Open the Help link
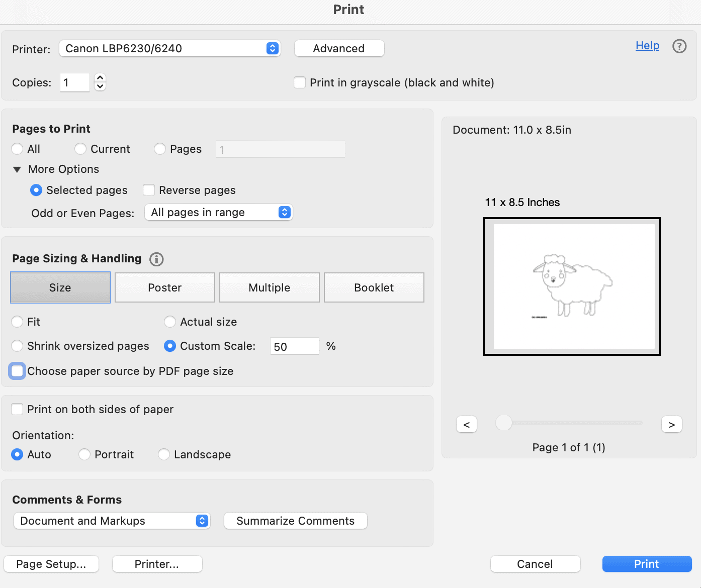Viewport: 701px width, 588px height. 647,46
